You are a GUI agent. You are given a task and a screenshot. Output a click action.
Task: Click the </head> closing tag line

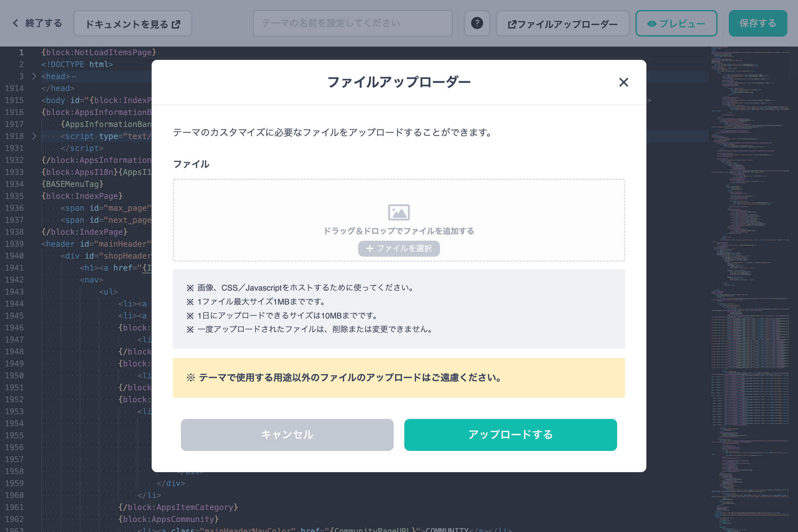point(58,88)
